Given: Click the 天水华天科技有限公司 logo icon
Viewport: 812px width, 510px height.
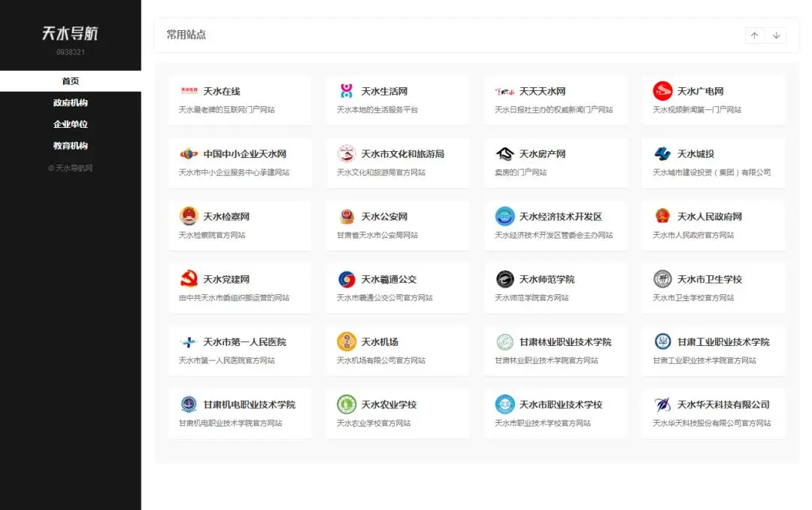Looking at the screenshot, I should coord(662,404).
